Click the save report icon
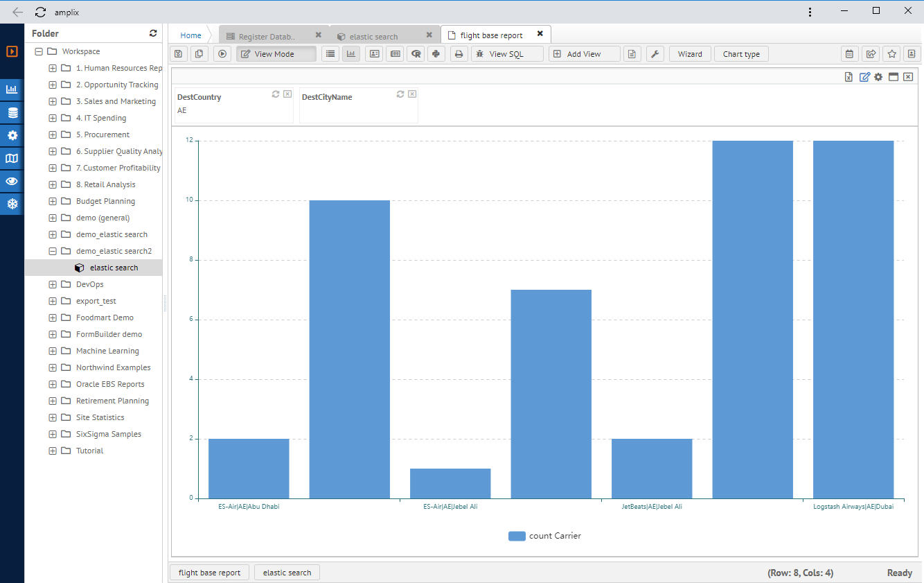Viewport: 924px width, 583px height. (179, 54)
